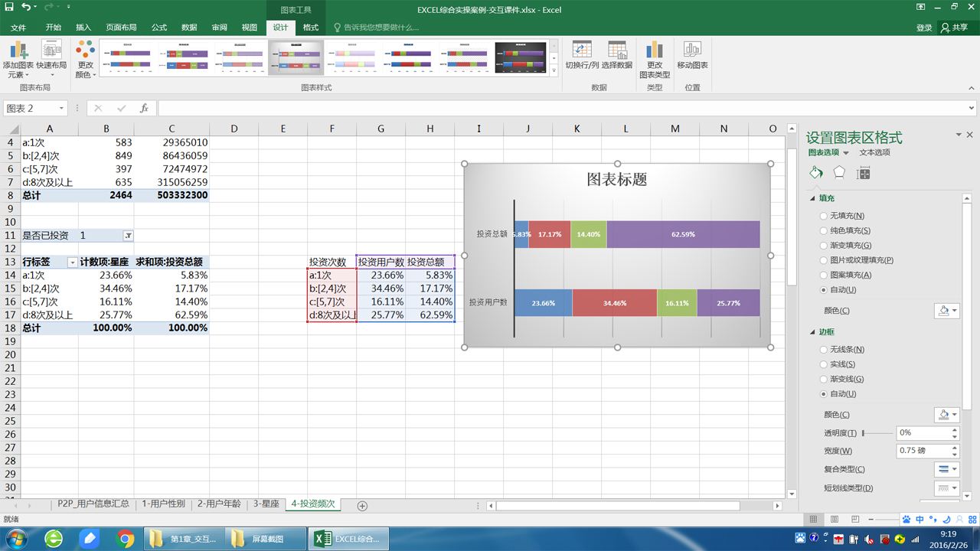Select the dark chart style thumbnail
The height and width of the screenshot is (551, 980).
tap(521, 57)
